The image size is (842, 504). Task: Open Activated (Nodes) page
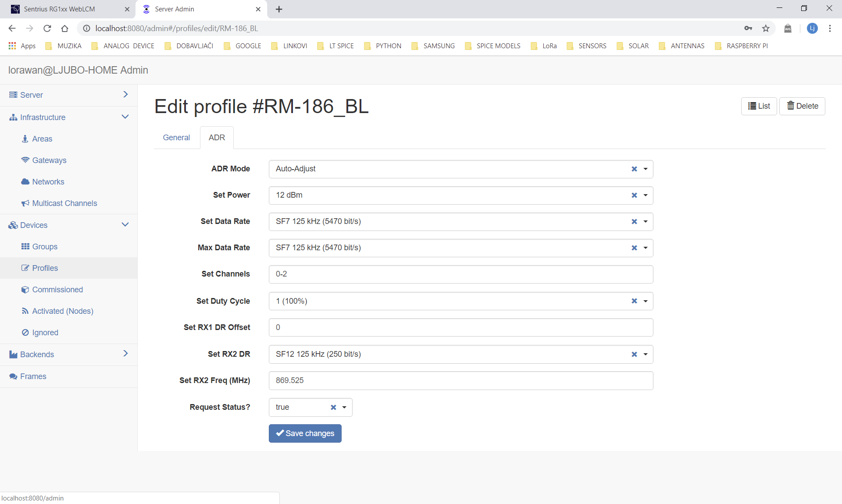pos(63,311)
